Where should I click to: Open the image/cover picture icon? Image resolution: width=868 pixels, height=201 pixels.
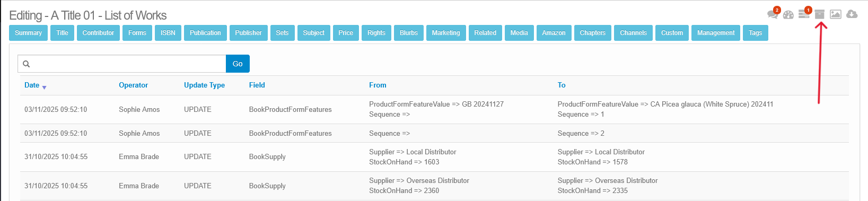pyautogui.click(x=836, y=14)
